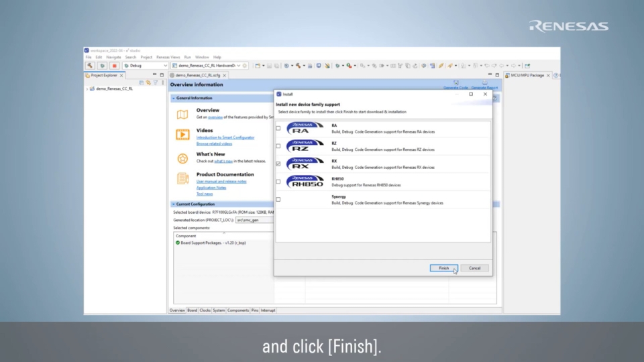Click the pencil marker icon in the toolbar

pyautogui.click(x=441, y=66)
